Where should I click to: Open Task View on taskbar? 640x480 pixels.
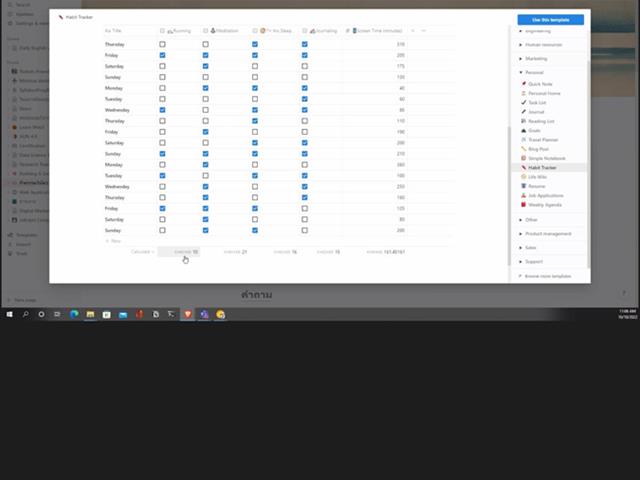point(57,314)
